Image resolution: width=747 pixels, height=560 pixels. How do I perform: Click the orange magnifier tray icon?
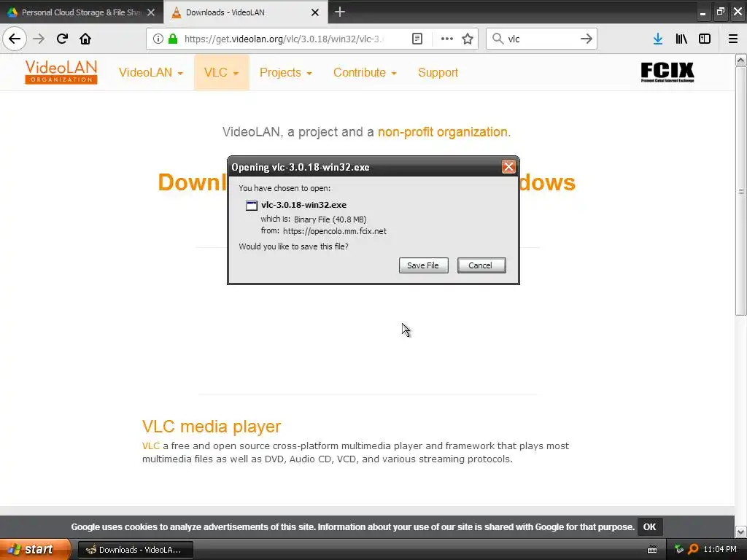click(693, 549)
